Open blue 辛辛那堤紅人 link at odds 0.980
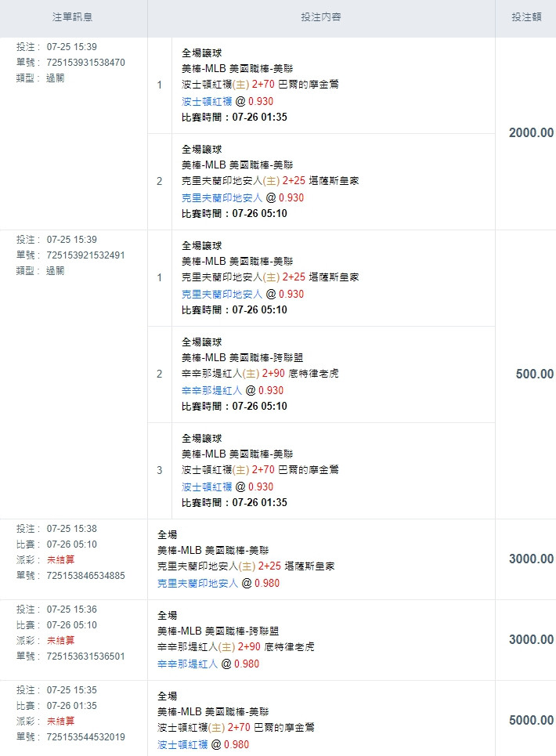This screenshot has height=756, width=556. (x=187, y=664)
